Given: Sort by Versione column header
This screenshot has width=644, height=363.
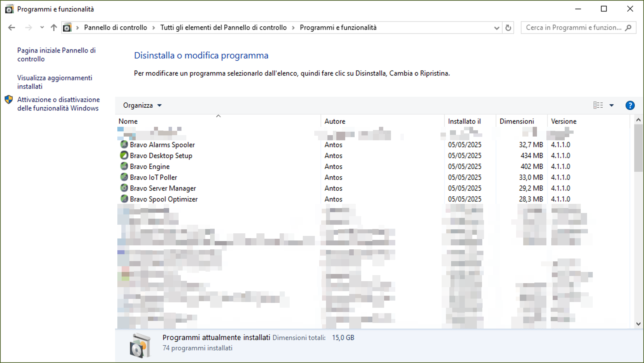Looking at the screenshot, I should point(589,121).
